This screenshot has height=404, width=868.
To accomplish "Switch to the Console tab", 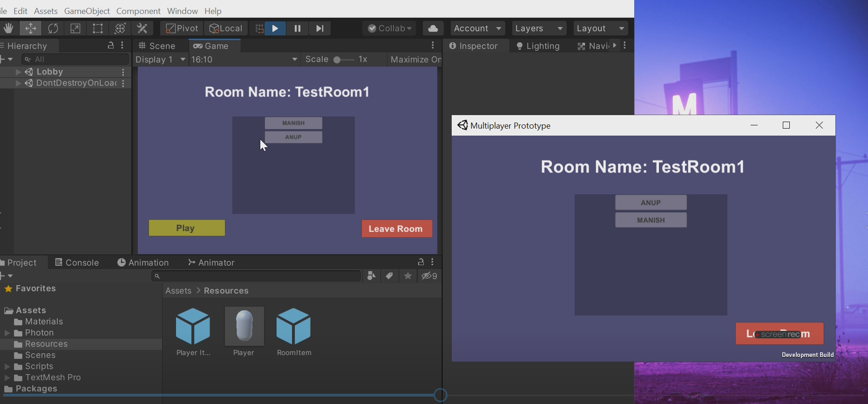I will tap(77, 262).
